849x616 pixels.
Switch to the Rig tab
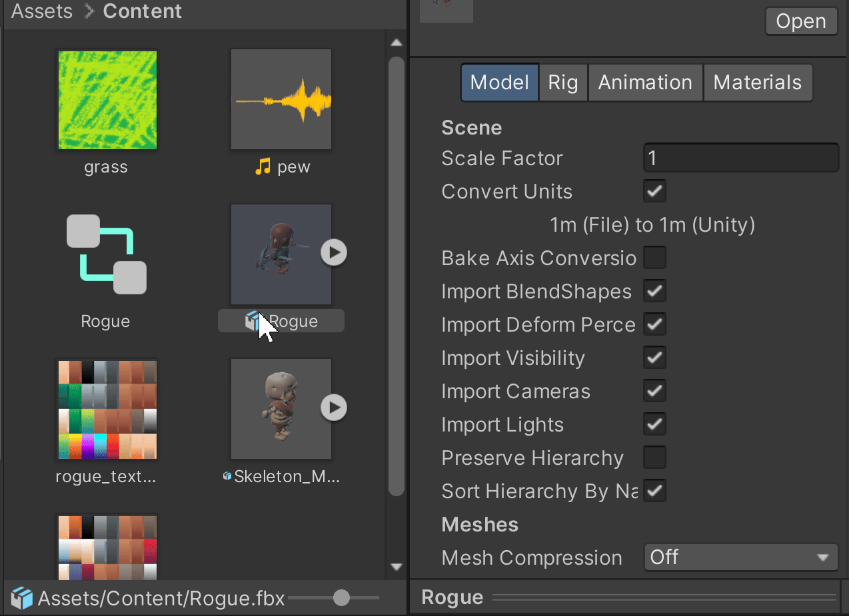(563, 82)
